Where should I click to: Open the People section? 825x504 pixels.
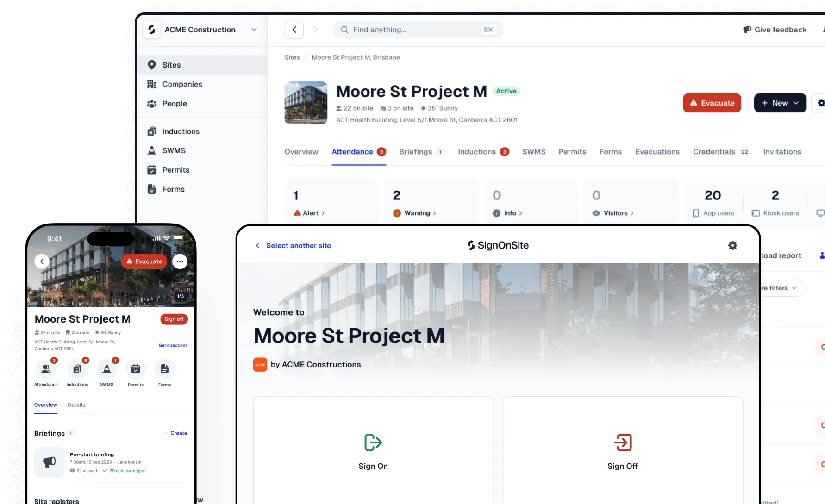pos(175,103)
